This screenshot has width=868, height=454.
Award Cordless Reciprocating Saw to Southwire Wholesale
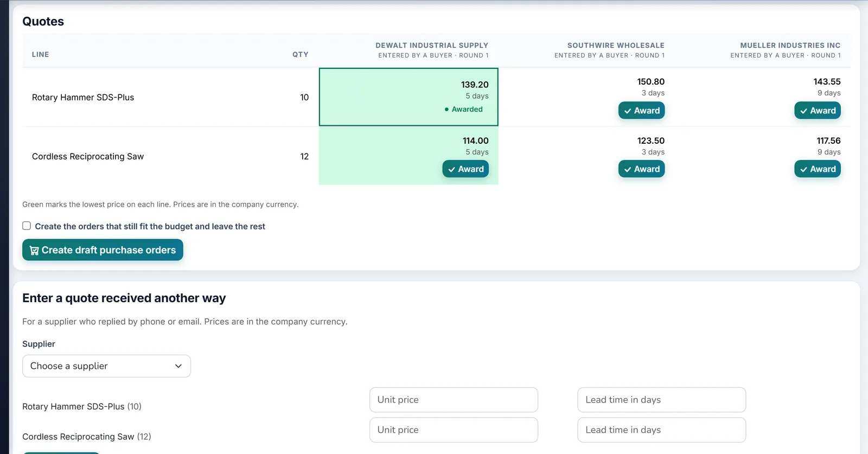click(x=641, y=169)
